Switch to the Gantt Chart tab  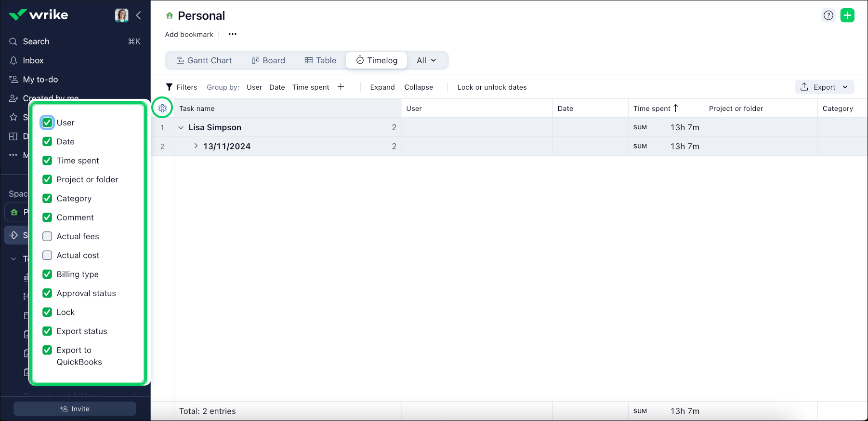point(204,60)
